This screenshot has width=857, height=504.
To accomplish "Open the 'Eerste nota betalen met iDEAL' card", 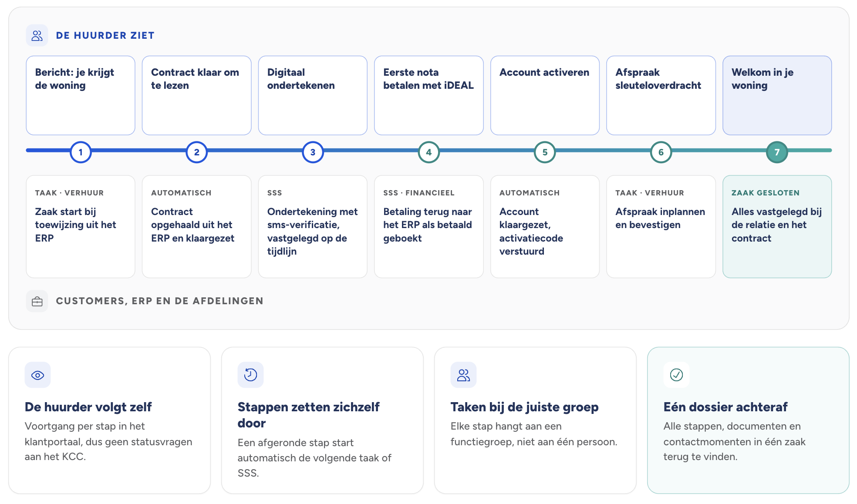I will pos(429,95).
